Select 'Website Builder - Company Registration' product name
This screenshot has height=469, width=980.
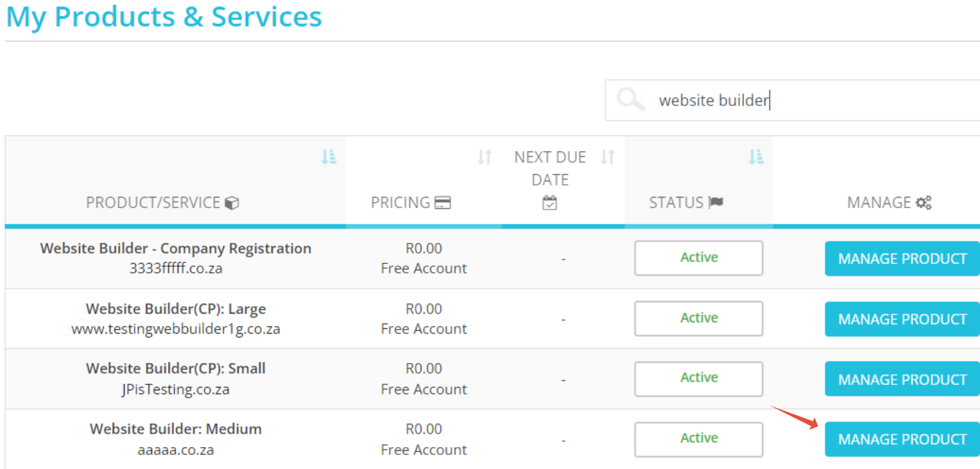point(176,248)
